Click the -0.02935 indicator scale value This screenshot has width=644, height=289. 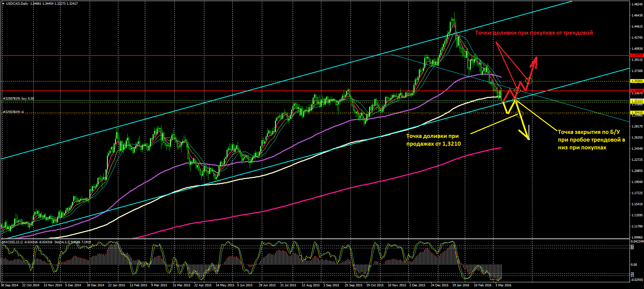tap(637, 280)
